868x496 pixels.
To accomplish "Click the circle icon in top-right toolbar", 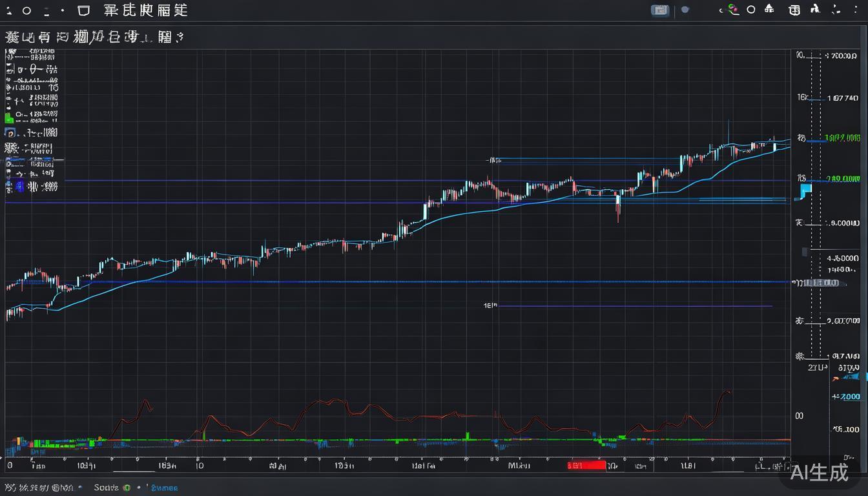I will coord(750,10).
